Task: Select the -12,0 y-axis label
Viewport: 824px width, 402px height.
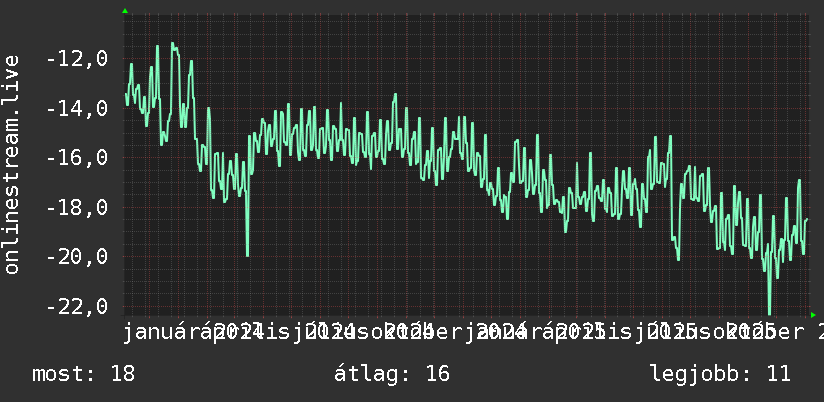Action: pos(77,59)
